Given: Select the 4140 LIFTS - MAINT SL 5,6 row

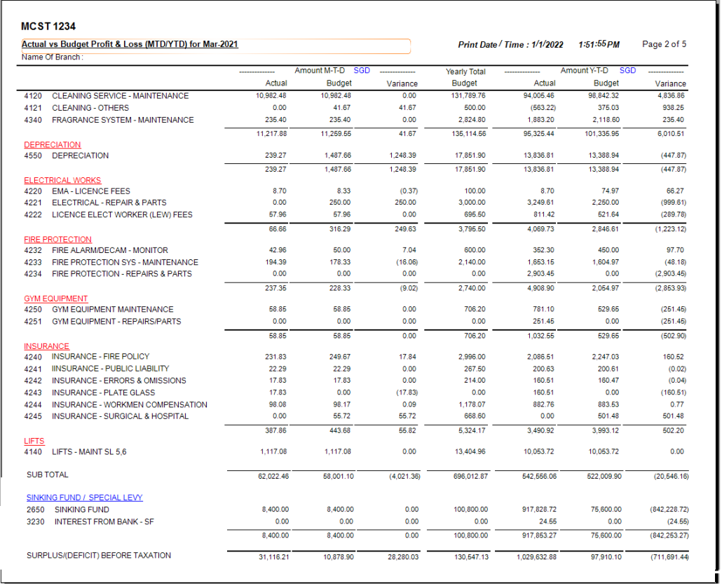Looking at the screenshot, I should [76, 452].
